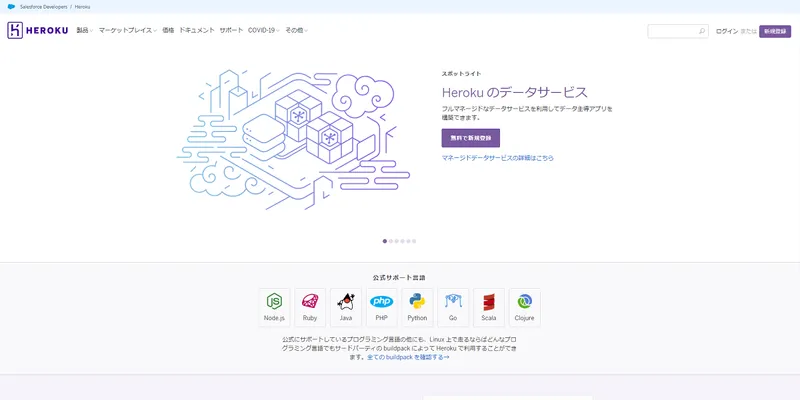Select the Java language icon

pyautogui.click(x=346, y=307)
